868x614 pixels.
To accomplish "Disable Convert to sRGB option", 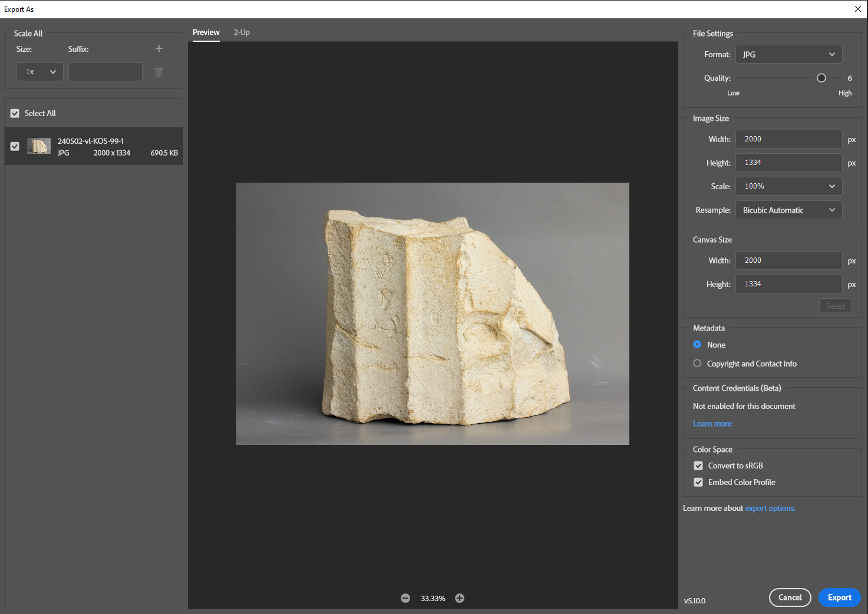I will click(x=698, y=466).
